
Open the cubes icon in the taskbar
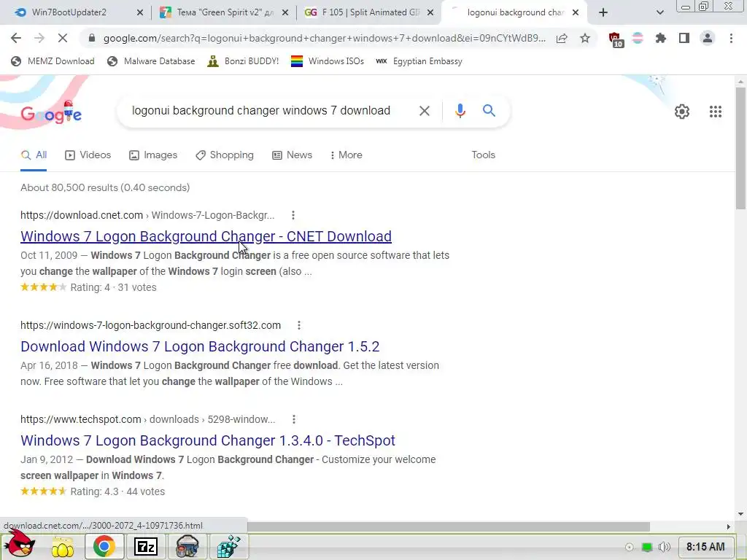(228, 546)
